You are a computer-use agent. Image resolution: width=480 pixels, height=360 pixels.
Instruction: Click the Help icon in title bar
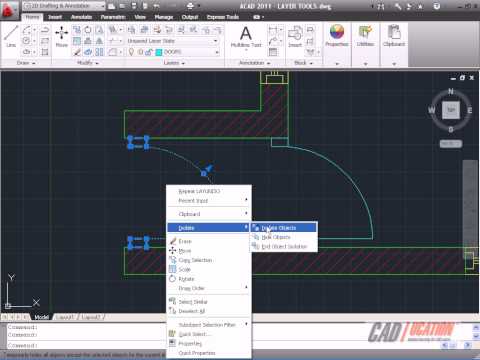click(x=437, y=6)
